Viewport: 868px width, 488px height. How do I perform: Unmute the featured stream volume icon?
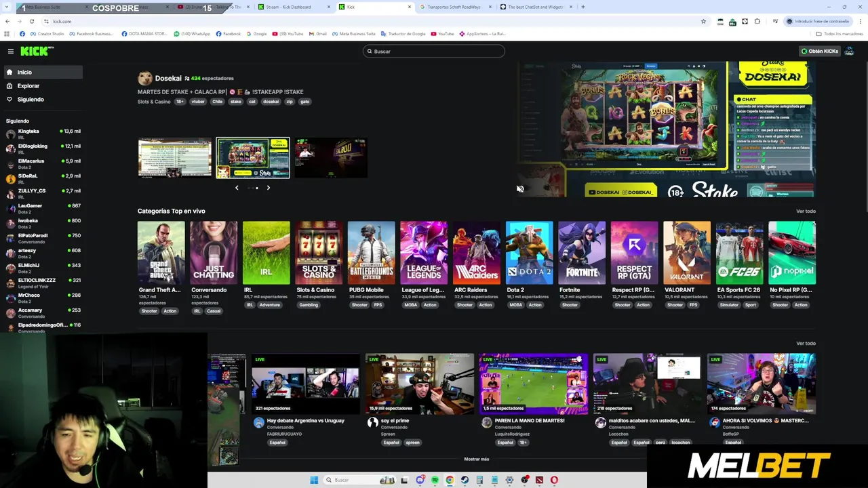tap(520, 189)
